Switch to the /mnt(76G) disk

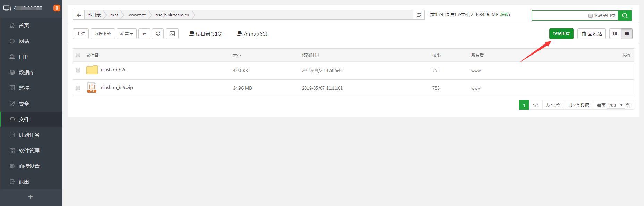tap(252, 34)
